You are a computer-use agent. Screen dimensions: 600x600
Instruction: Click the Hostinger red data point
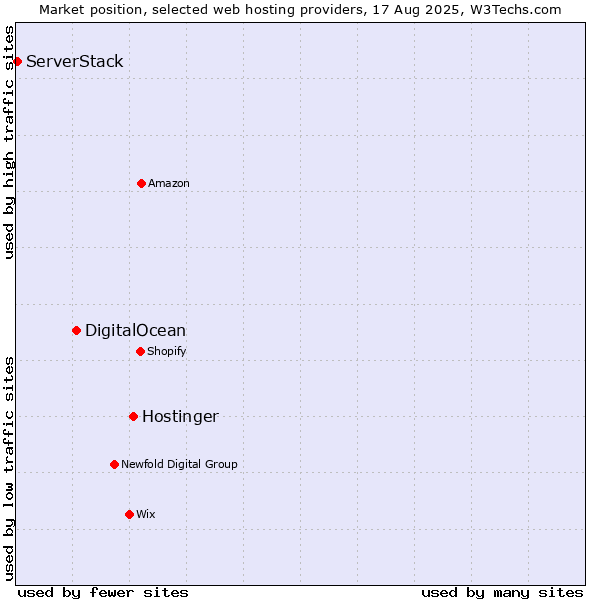(x=133, y=416)
